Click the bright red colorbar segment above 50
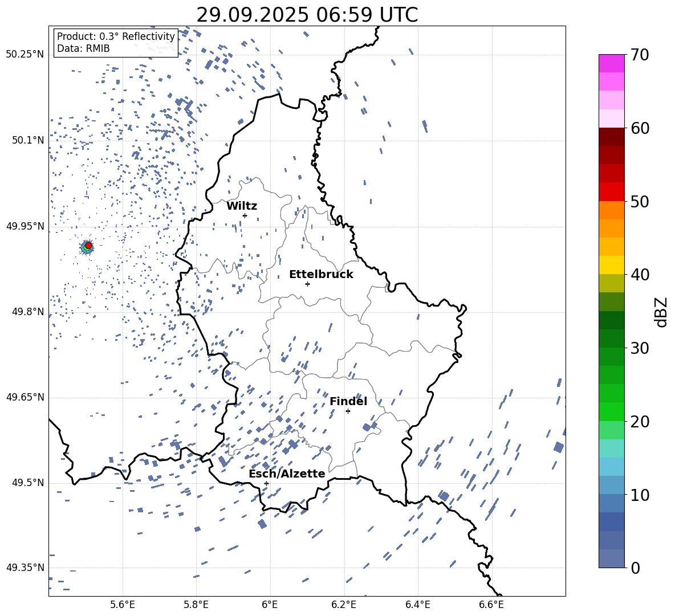The width and height of the screenshot is (675, 616). click(612, 192)
